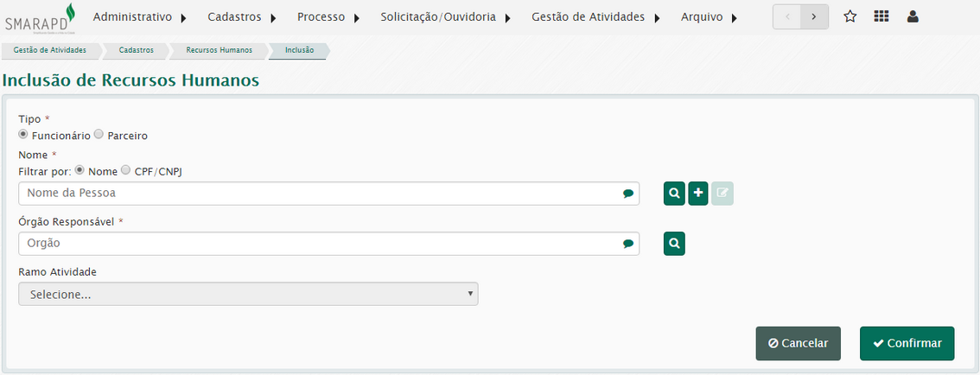Open the Solicitação/Ouvidoria menu

pyautogui.click(x=444, y=16)
